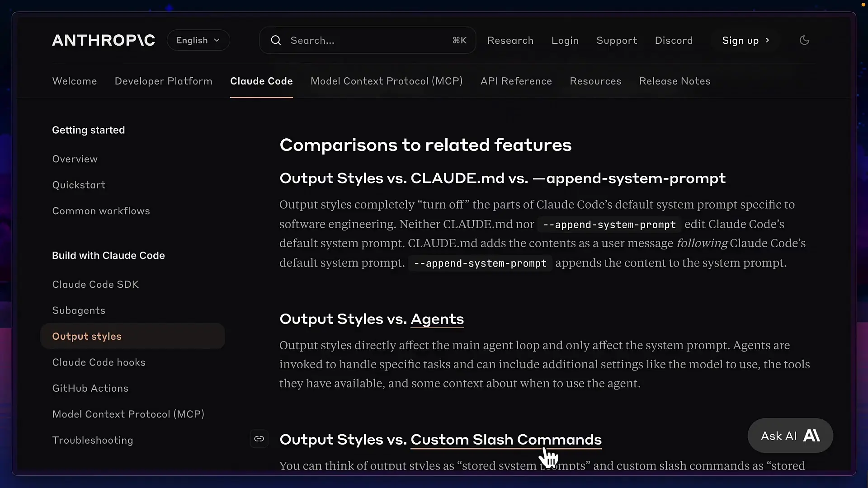Open GitHub Actions sidebar page
The height and width of the screenshot is (488, 868).
click(90, 388)
